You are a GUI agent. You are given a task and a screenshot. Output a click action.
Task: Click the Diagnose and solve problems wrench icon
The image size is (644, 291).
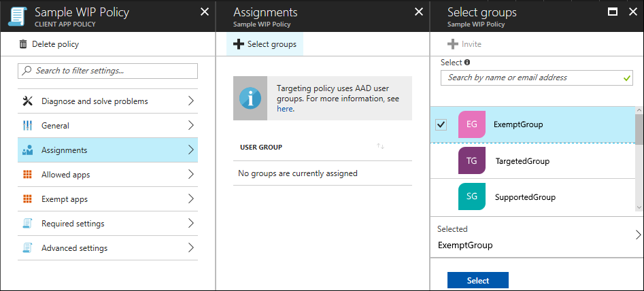pyautogui.click(x=28, y=101)
